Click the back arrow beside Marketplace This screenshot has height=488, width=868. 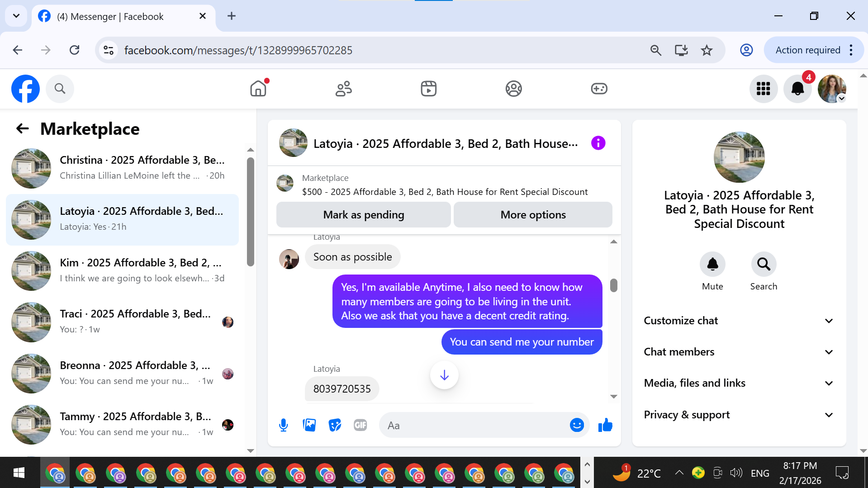(23, 129)
